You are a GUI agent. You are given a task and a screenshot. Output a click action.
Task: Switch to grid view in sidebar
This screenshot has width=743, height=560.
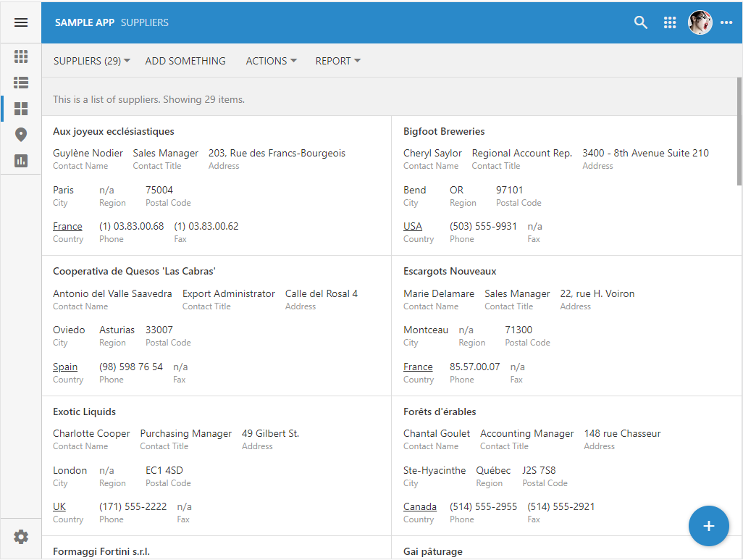click(x=21, y=57)
